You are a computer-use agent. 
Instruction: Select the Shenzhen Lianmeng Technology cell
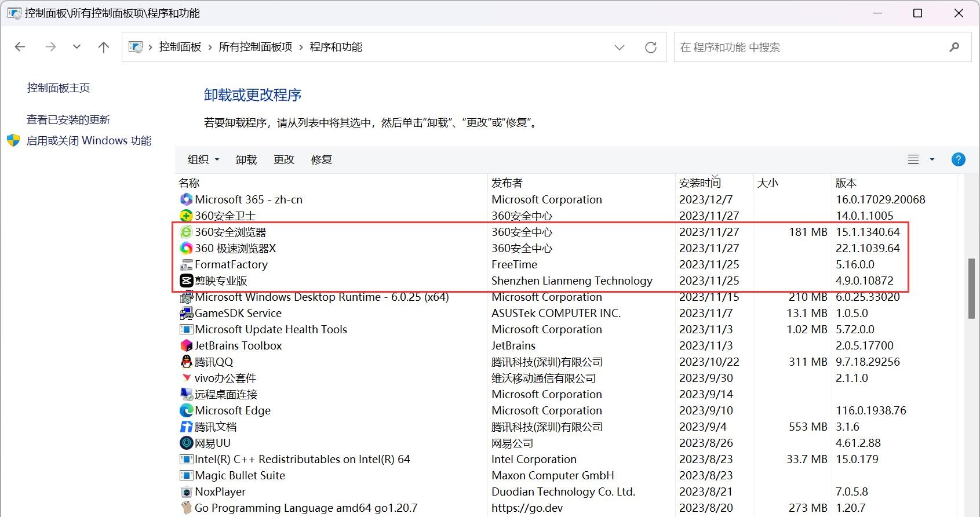coord(572,281)
